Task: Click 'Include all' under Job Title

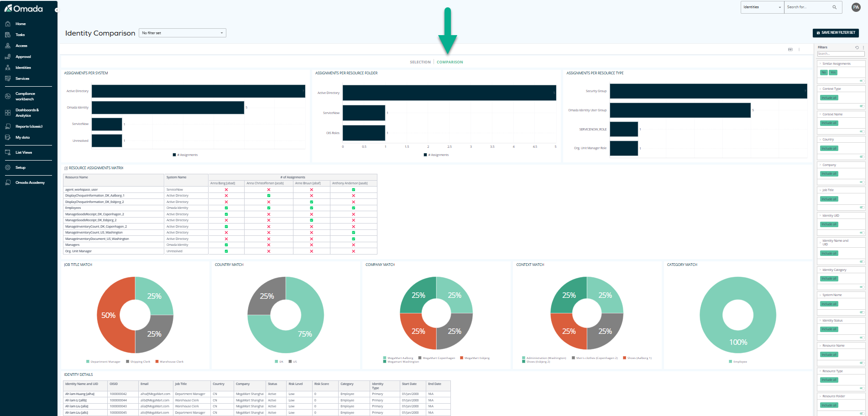Action: click(x=829, y=199)
